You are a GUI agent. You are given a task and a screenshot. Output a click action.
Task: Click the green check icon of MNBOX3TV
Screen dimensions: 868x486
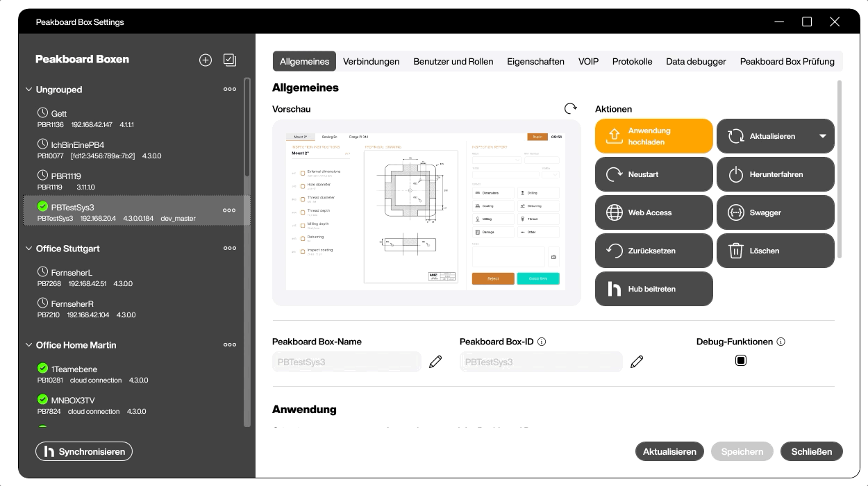point(43,400)
